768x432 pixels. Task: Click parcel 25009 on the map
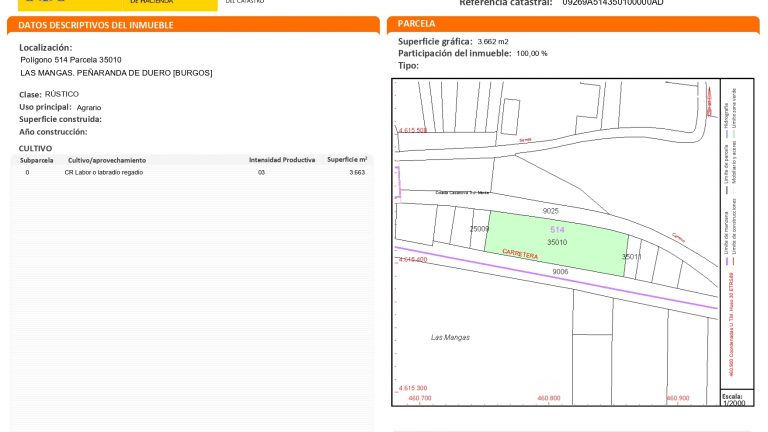pyautogui.click(x=479, y=229)
